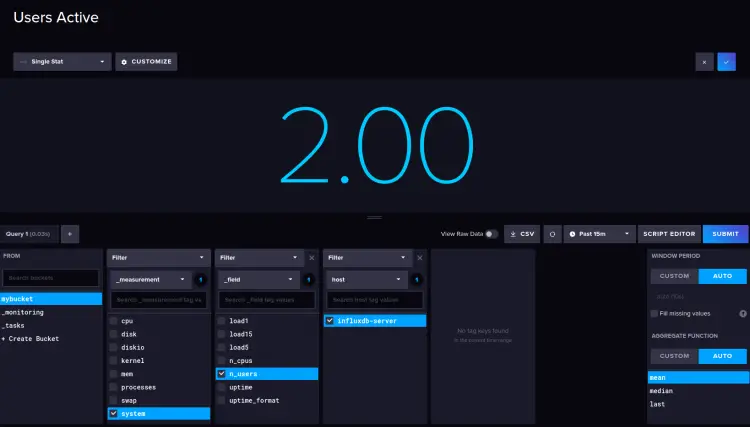Enable Fill missing values checkbox
Image resolution: width=750 pixels, height=427 pixels.
click(654, 314)
